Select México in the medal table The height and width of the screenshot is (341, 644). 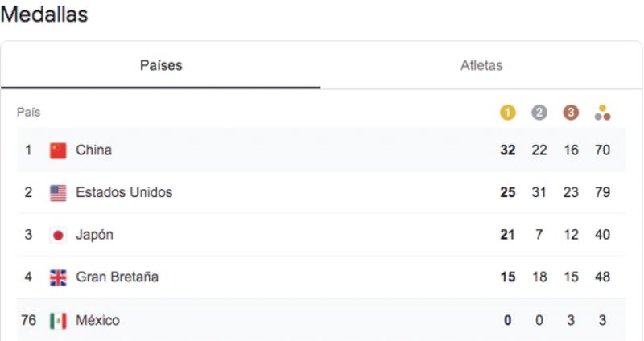click(97, 321)
